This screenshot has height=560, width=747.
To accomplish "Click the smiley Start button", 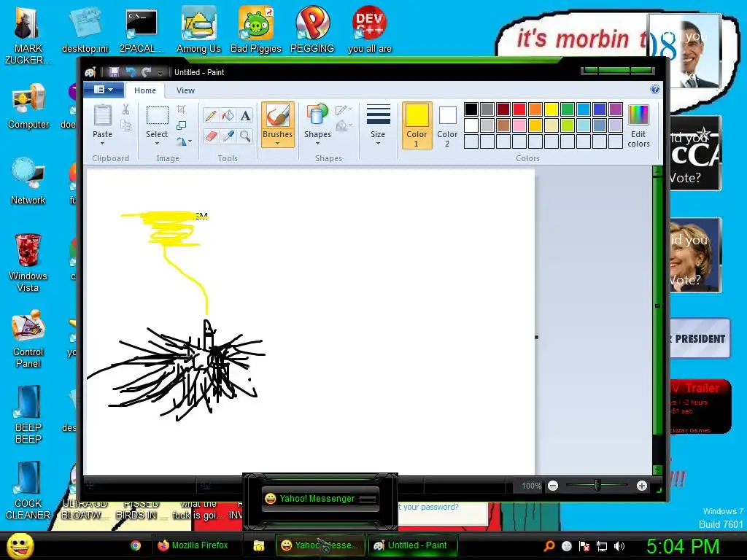I will (x=20, y=545).
